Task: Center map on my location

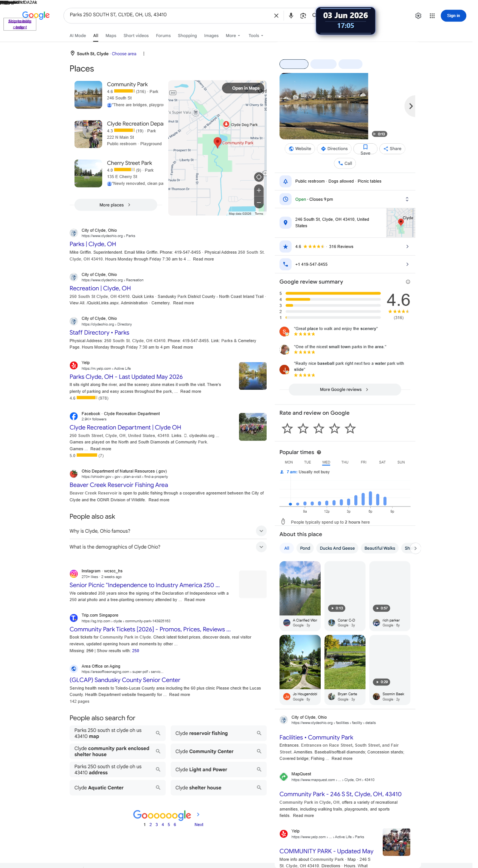Action: click(x=259, y=177)
